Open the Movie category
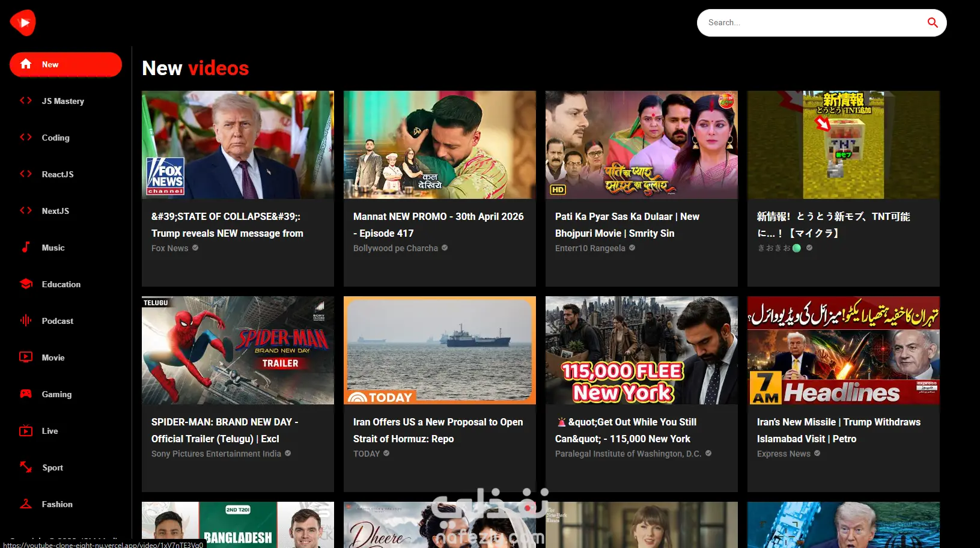Screen dimensions: 980x548 65,358
